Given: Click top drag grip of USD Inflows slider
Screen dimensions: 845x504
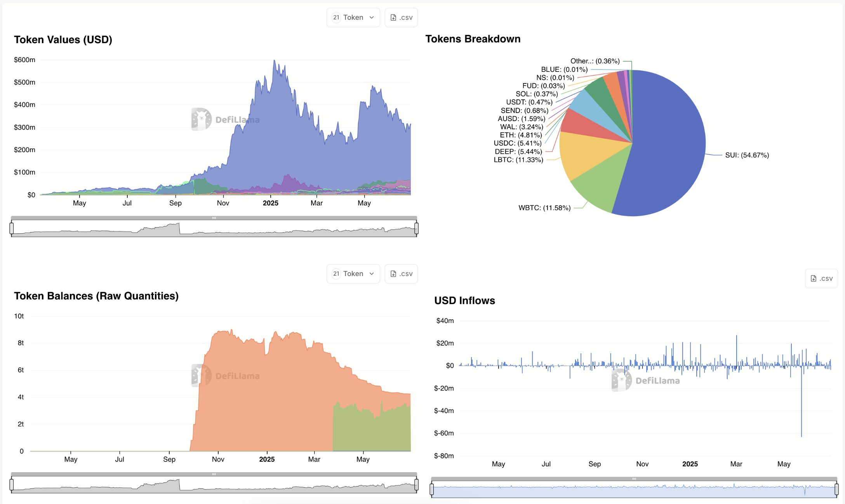Looking at the screenshot, I should [634, 479].
